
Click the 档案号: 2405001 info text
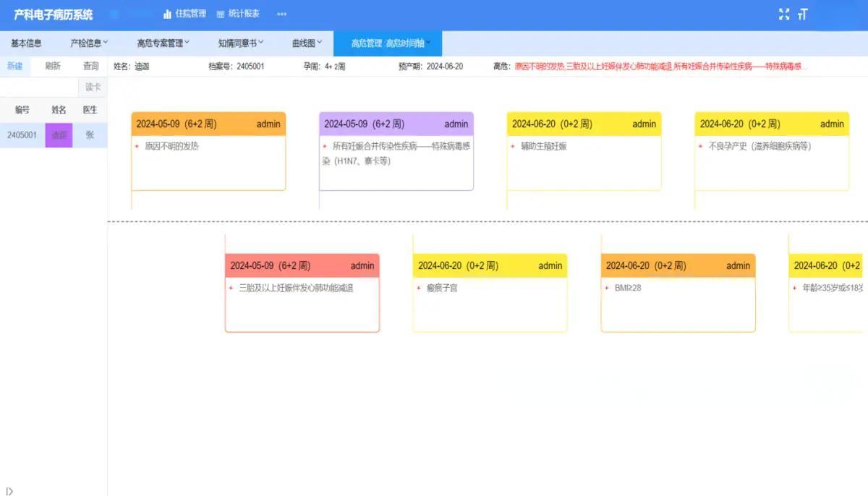pos(236,67)
